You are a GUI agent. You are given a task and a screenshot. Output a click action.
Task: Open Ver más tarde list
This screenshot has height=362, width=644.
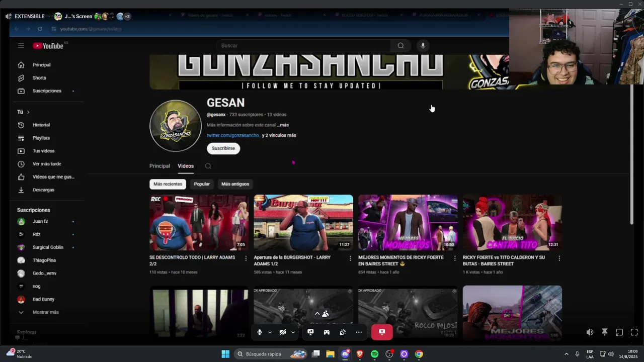click(46, 164)
